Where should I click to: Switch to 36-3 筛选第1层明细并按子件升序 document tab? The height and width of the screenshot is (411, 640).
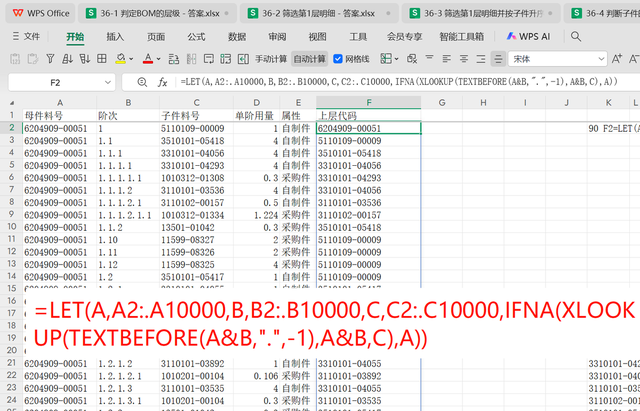[482, 13]
